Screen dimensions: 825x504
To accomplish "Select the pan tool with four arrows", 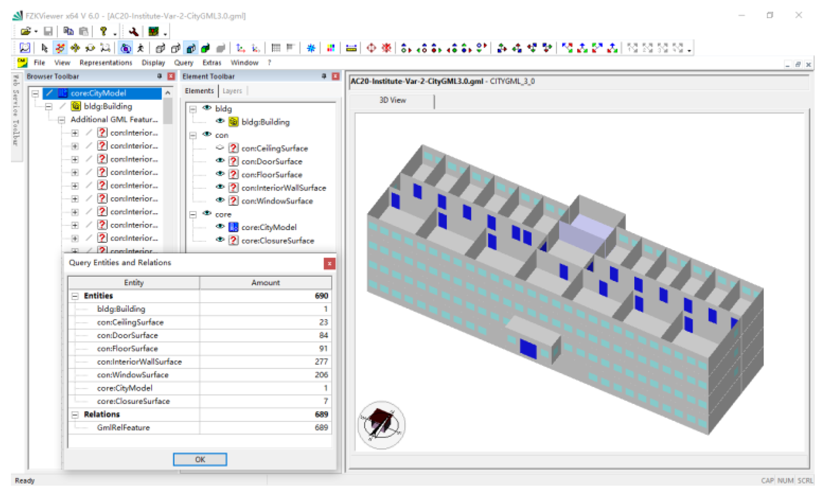I will point(75,48).
